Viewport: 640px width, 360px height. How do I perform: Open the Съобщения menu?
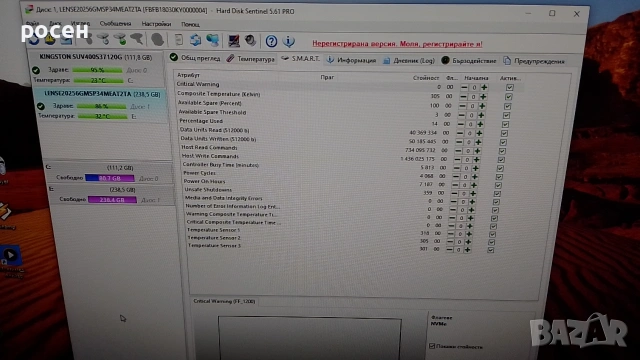[x=116, y=24]
